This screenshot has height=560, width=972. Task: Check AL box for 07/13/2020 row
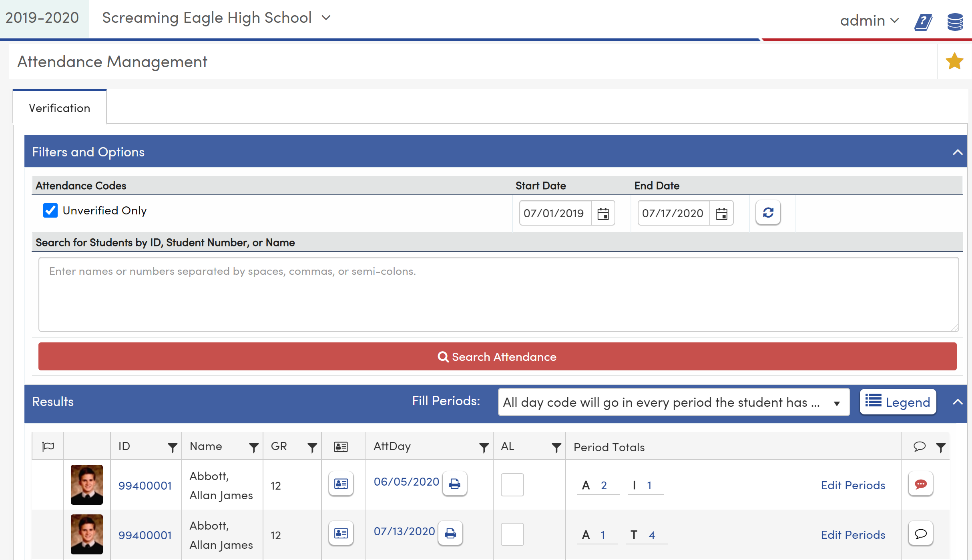click(512, 534)
